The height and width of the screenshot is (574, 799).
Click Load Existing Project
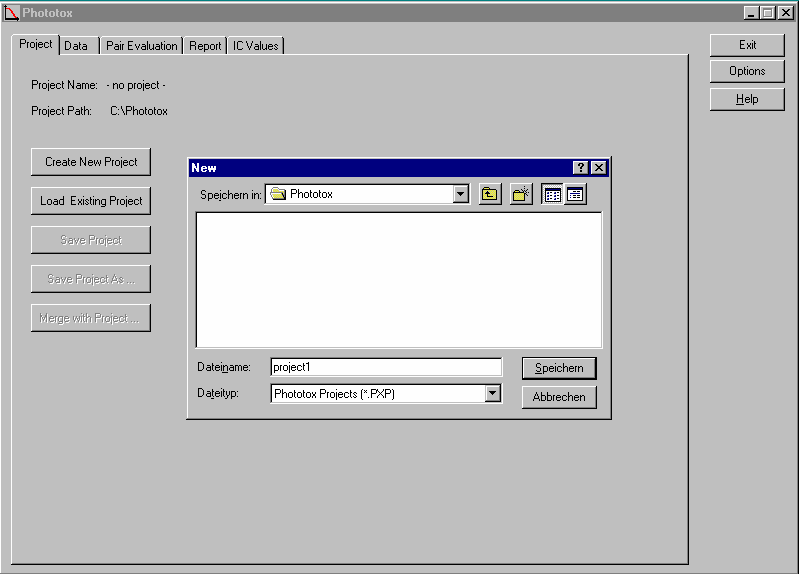(91, 201)
